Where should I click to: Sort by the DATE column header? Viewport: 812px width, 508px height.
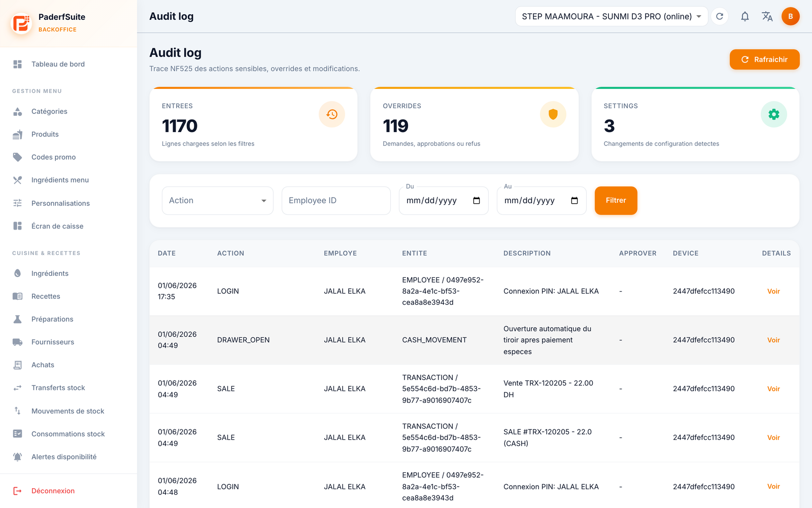tap(167, 253)
